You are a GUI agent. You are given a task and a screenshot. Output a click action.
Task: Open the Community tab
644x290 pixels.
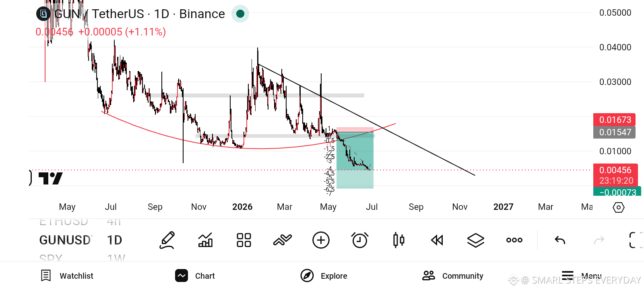click(x=453, y=276)
